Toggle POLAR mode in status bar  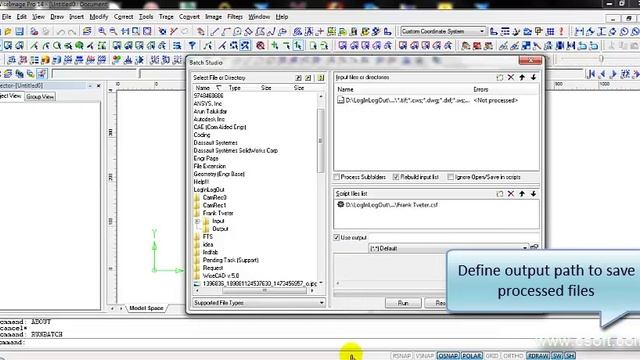click(x=471, y=356)
